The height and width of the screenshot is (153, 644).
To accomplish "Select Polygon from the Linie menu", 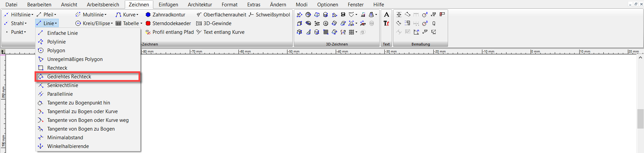I will [88, 50].
